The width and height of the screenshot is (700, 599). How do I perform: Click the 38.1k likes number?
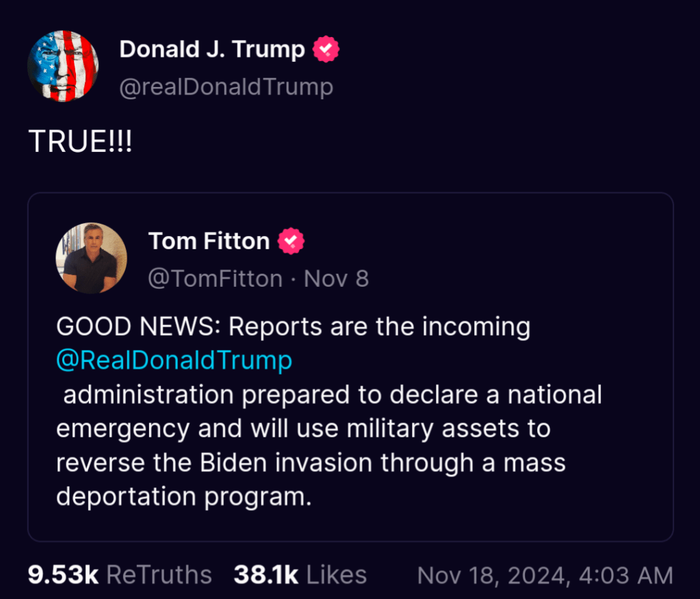[x=265, y=575]
